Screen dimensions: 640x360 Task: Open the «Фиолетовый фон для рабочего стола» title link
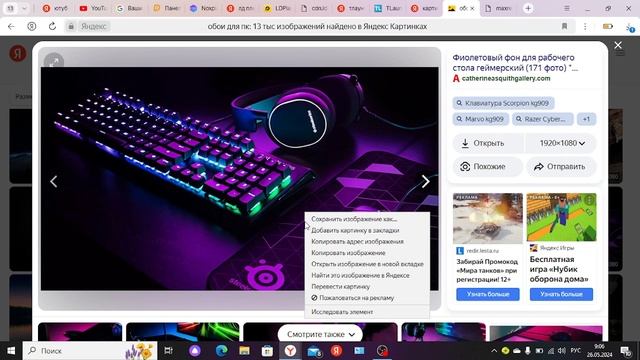(x=515, y=63)
